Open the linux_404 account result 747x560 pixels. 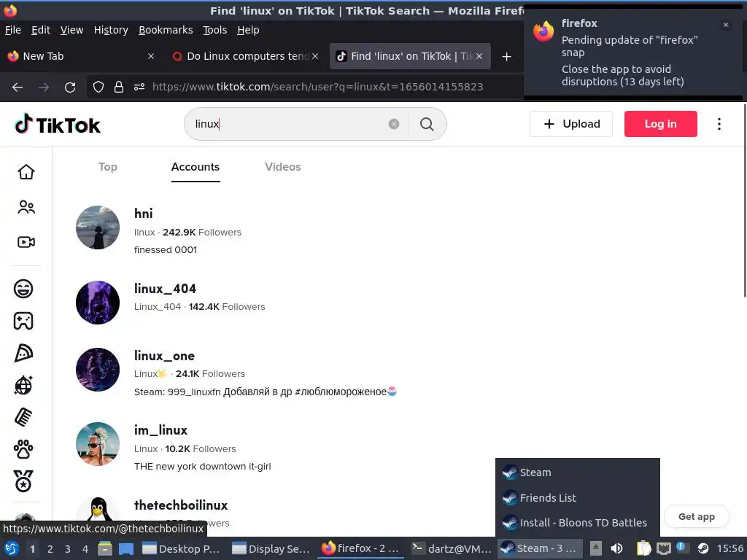click(165, 289)
